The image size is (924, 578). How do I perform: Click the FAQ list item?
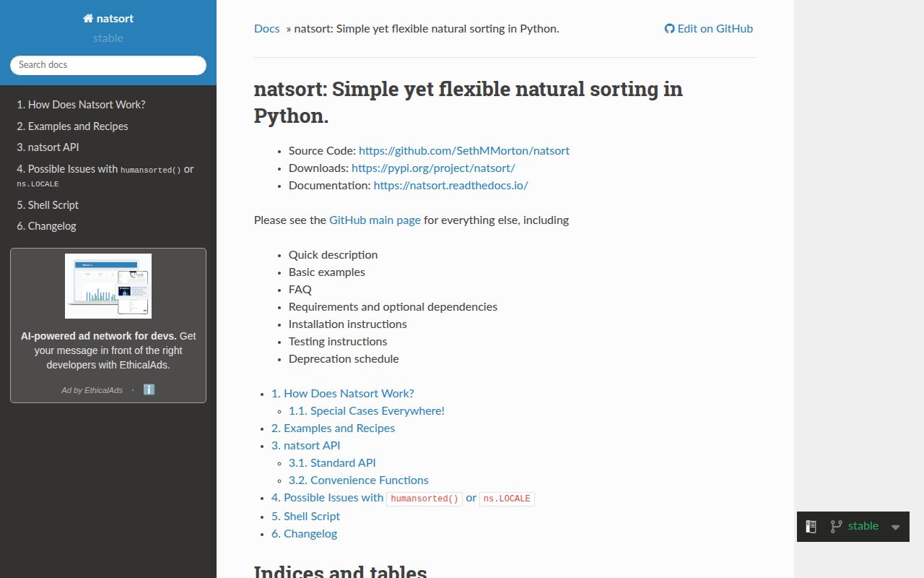(x=300, y=290)
